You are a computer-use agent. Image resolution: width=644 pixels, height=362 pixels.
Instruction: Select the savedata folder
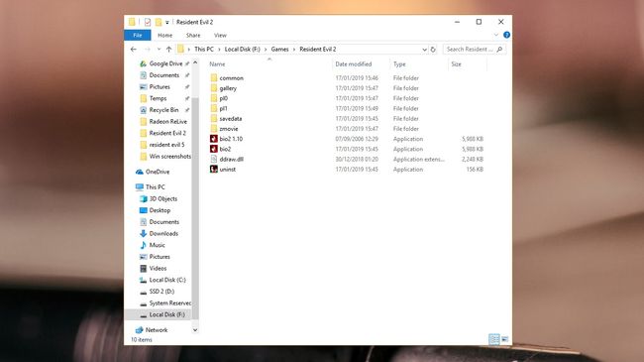[231, 118]
